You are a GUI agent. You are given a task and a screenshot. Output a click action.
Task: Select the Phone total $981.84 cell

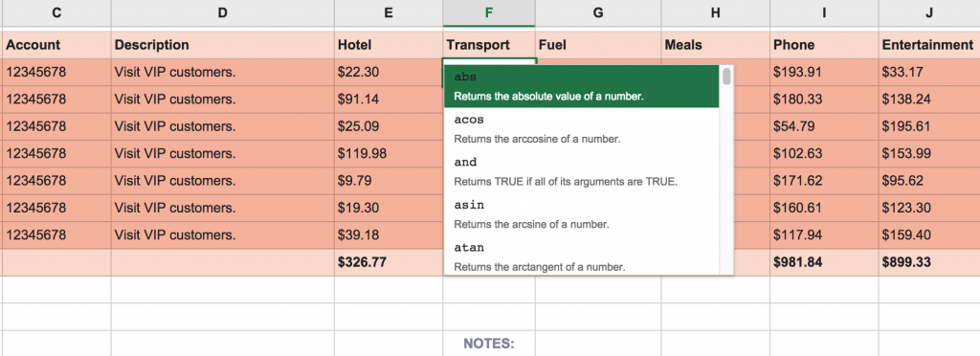click(x=824, y=262)
